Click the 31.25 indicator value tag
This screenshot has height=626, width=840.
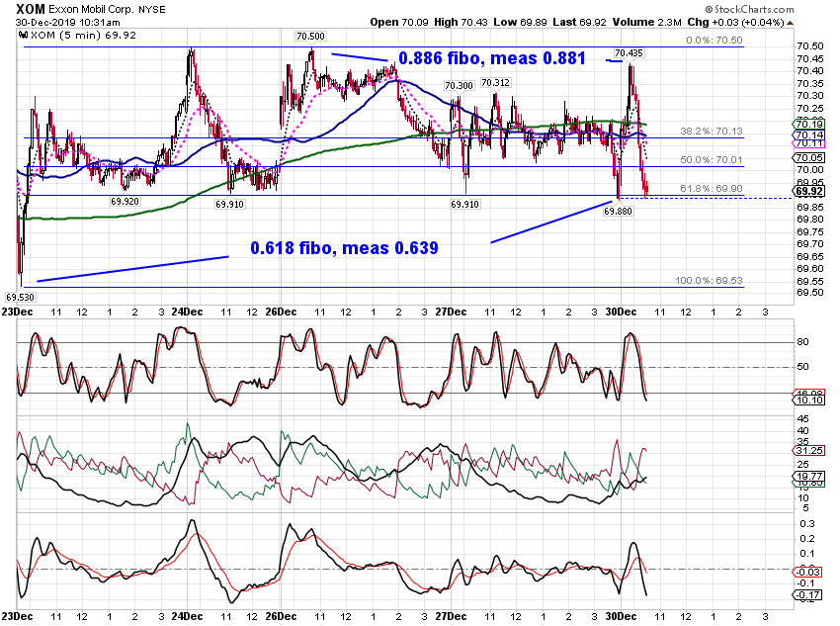(809, 450)
